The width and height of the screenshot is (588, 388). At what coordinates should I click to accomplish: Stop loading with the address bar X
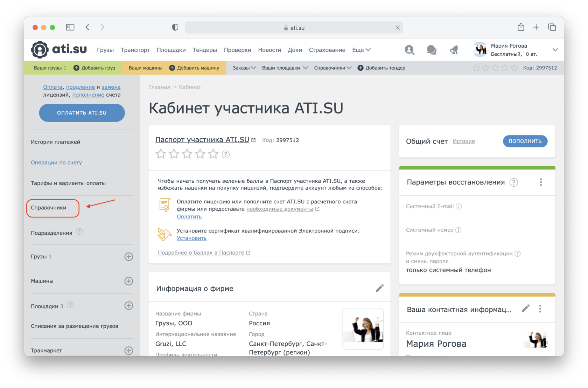[x=398, y=28]
